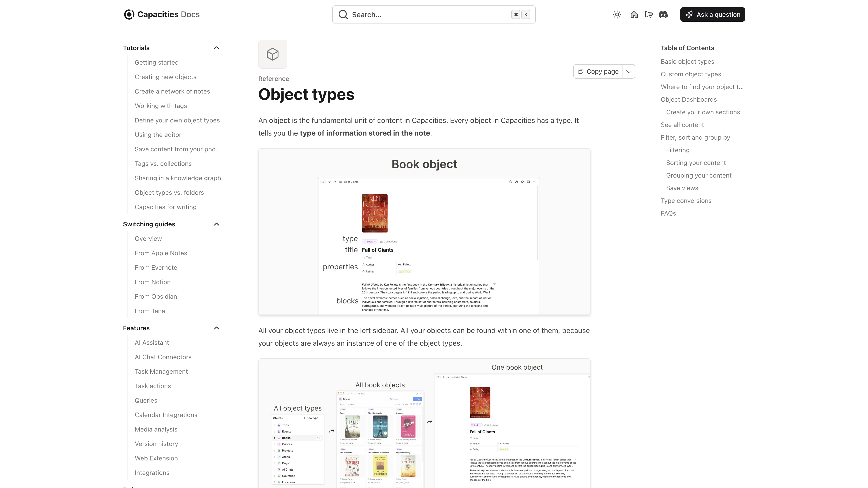Jump to Type conversions section

click(686, 201)
